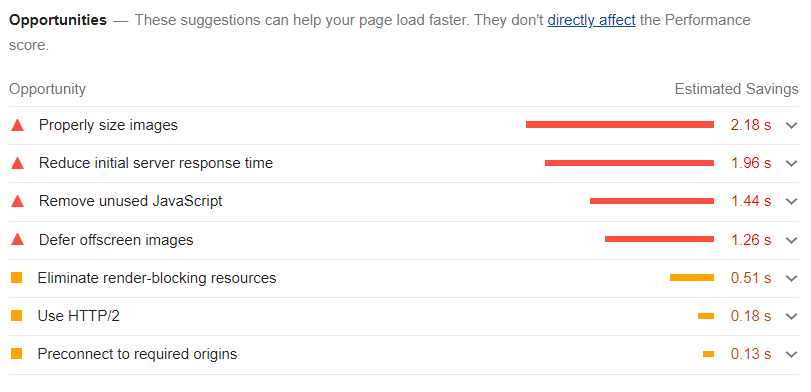The width and height of the screenshot is (811, 392).
Task: Expand Eliminate render-blocking resources chevron
Action: pos(791,278)
